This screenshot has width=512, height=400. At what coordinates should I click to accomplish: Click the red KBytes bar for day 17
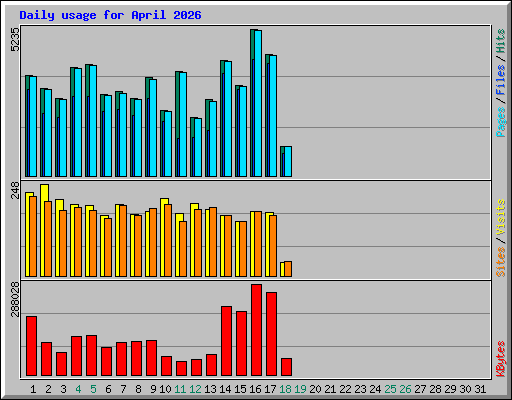click(x=271, y=334)
